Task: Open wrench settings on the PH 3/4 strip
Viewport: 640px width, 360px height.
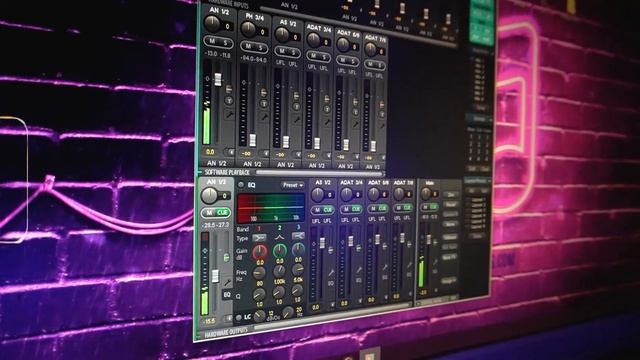Action: click(x=264, y=117)
